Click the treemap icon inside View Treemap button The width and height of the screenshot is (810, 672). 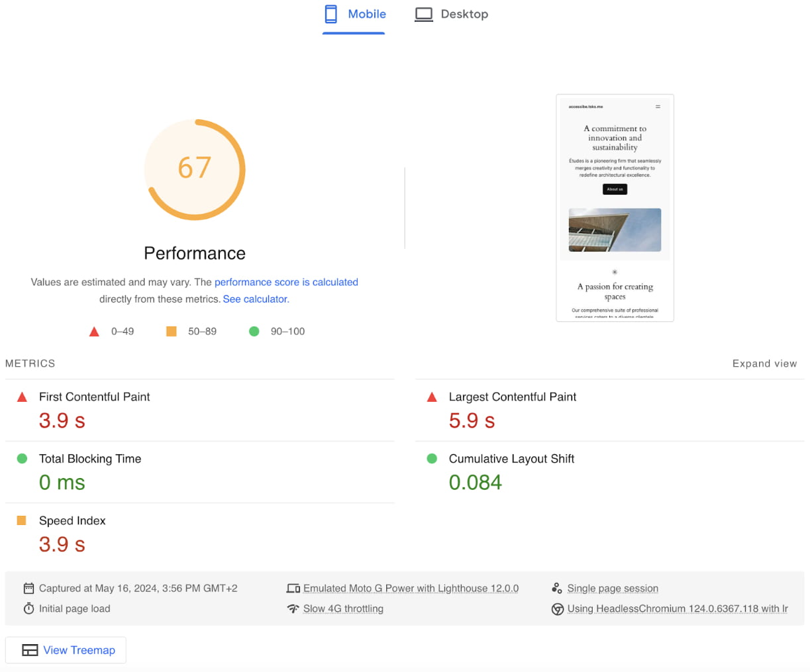30,649
